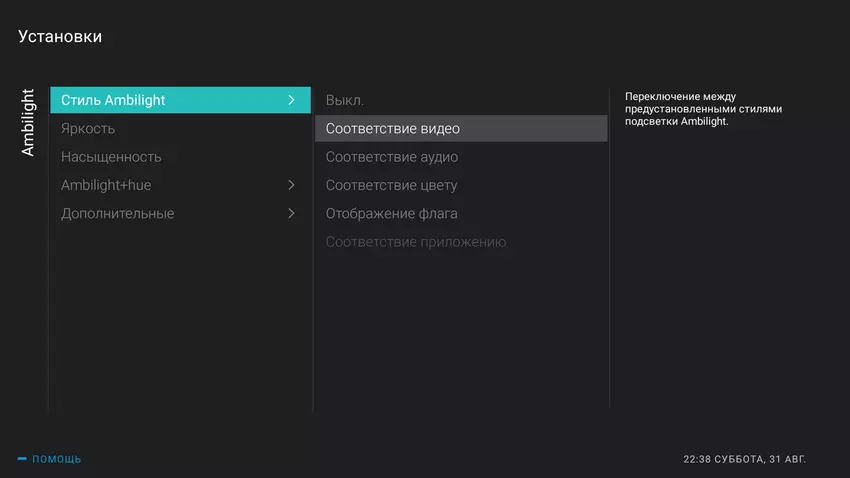Open ПОМОЩЬ help link
Viewport: 850px width, 478px height.
coord(57,459)
